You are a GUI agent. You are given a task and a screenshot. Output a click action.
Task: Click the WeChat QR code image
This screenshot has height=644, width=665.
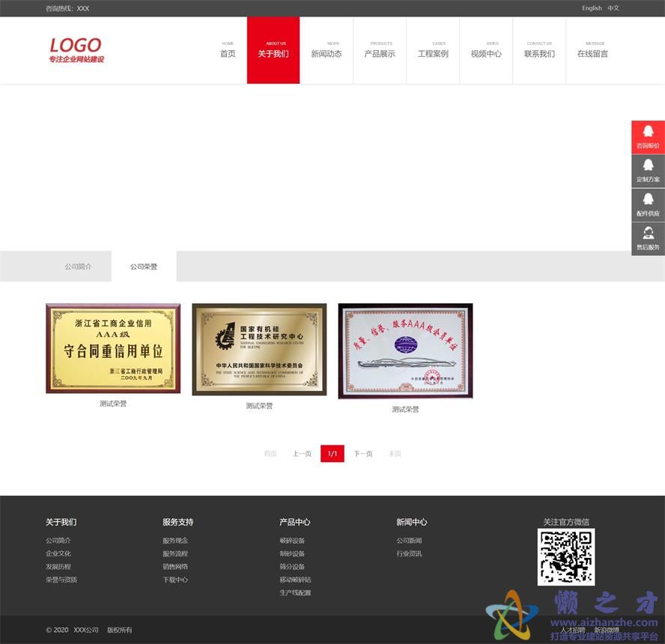(565, 557)
